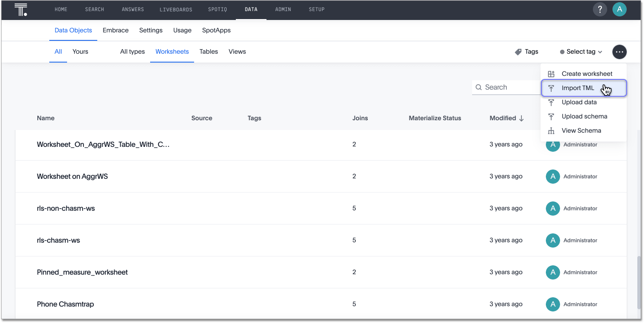Switch to SpotApps tab
This screenshot has width=644, height=323.
[216, 31]
